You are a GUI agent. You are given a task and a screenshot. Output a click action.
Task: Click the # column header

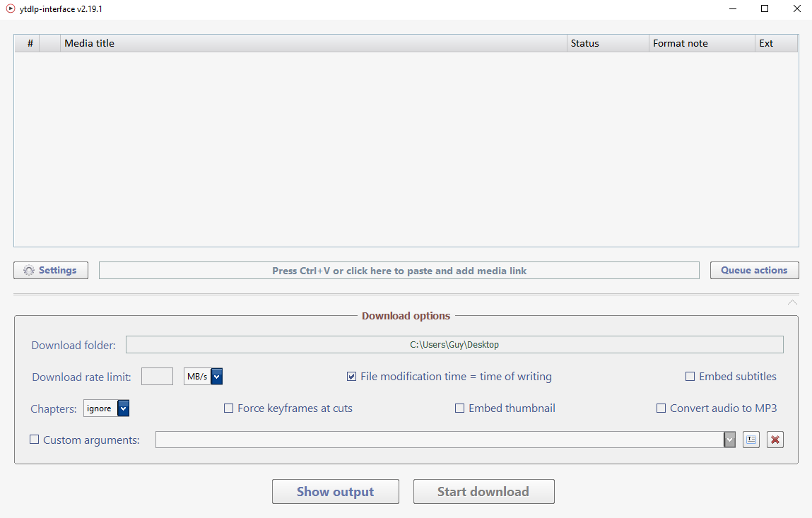[x=27, y=44]
